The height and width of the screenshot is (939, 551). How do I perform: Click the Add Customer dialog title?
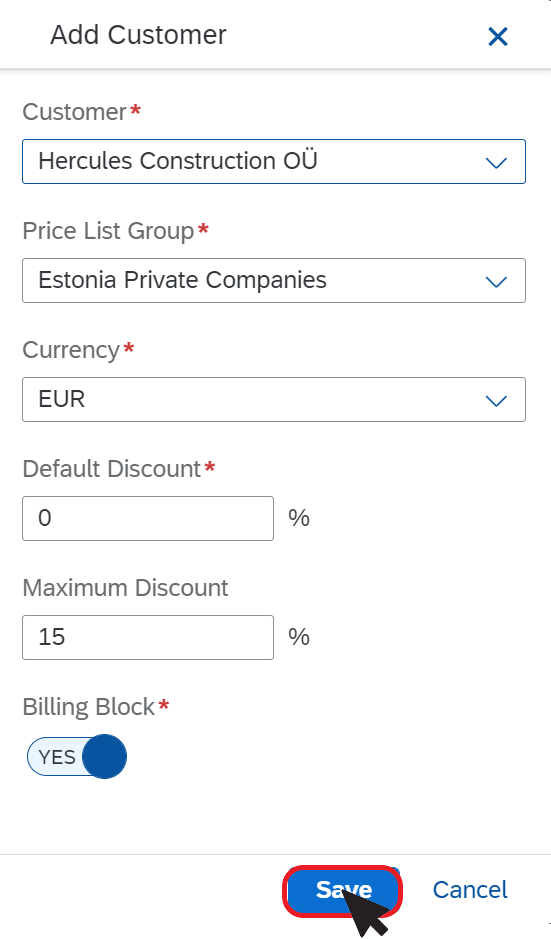point(138,35)
